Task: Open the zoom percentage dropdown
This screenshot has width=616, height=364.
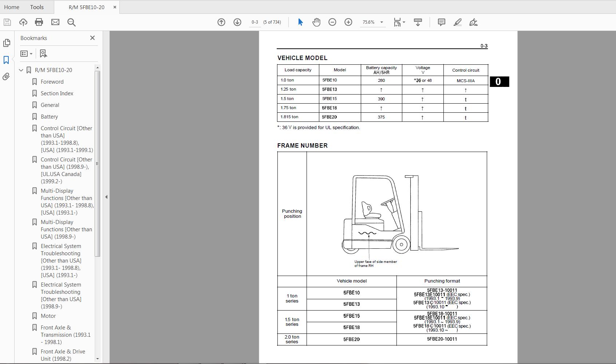Action: coord(382,22)
